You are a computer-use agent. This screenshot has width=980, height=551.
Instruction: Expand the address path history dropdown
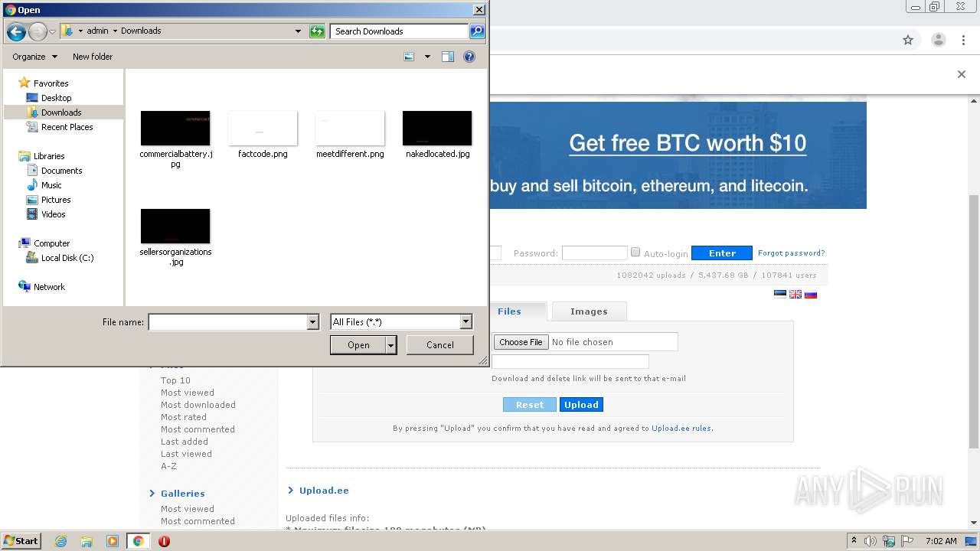[298, 31]
